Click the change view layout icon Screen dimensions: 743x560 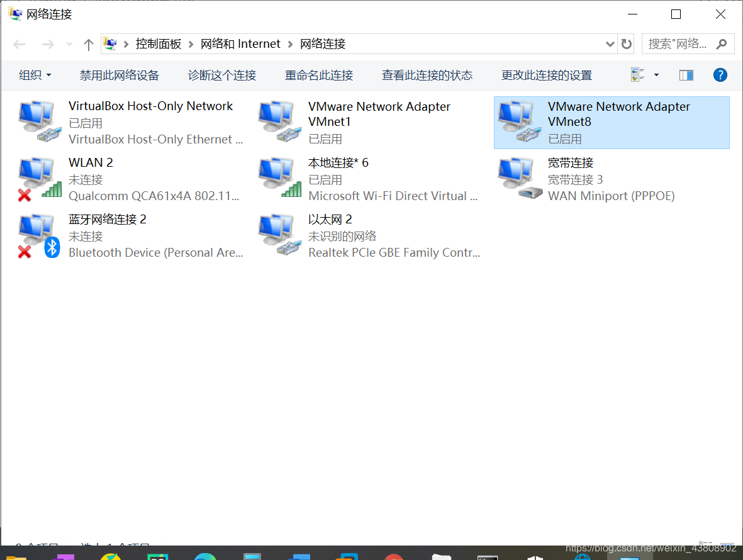pos(638,75)
